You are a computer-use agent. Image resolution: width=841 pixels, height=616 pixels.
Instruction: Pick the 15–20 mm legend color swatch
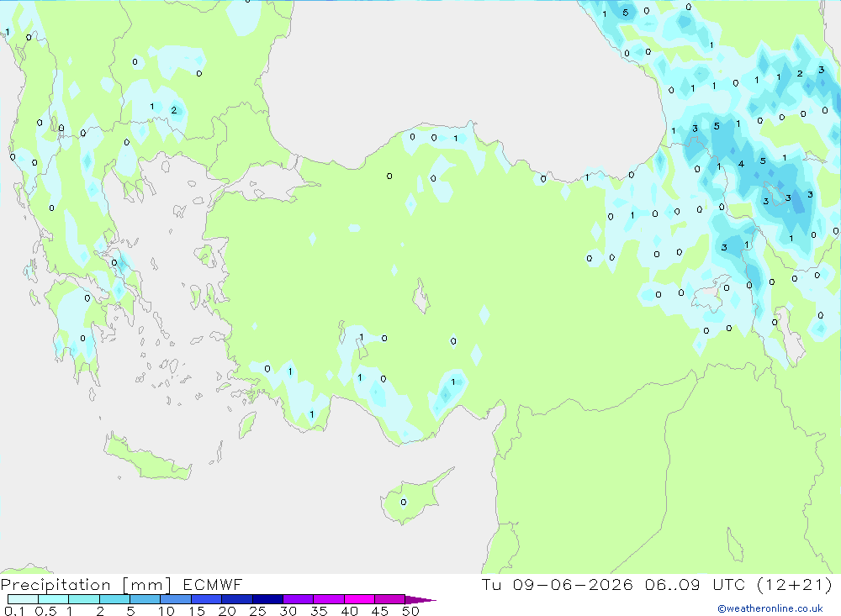coord(206,599)
